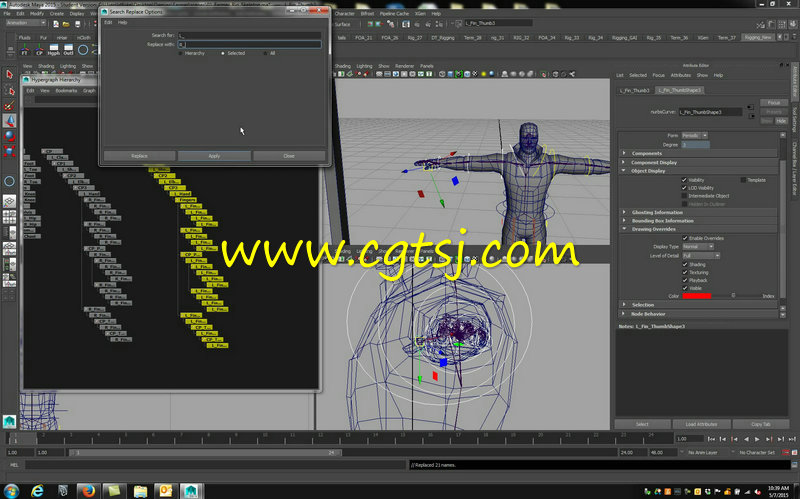Toggle the Enable Overrides checkbox
Image resolution: width=800 pixels, height=499 pixels.
click(x=685, y=238)
